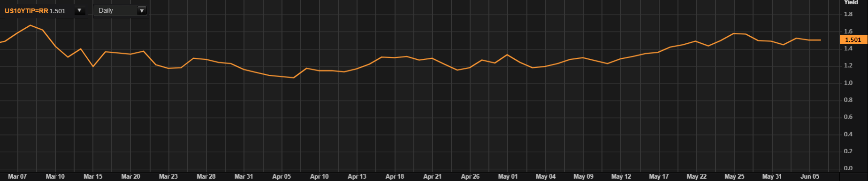Click the 1.8 yield axis value

(848, 14)
